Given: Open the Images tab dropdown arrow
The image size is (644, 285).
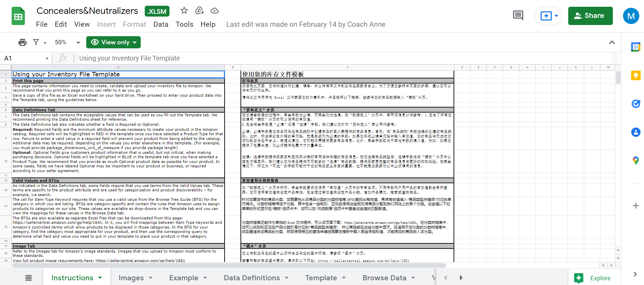Looking at the screenshot, I should point(151,278).
